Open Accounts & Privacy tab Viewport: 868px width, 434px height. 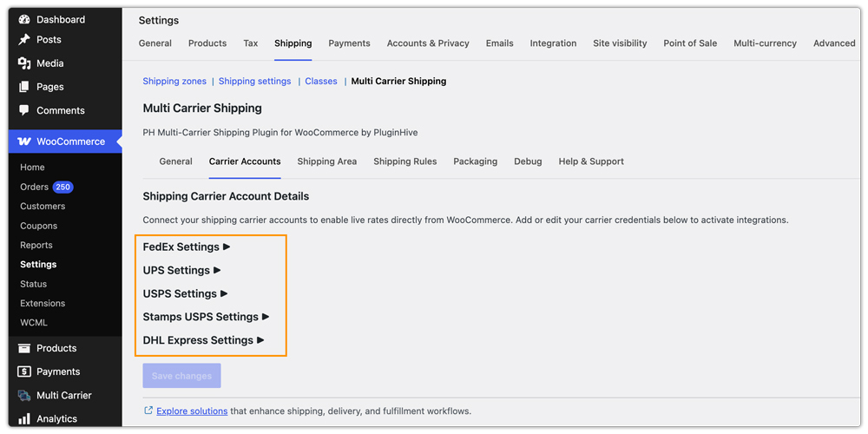pos(428,43)
